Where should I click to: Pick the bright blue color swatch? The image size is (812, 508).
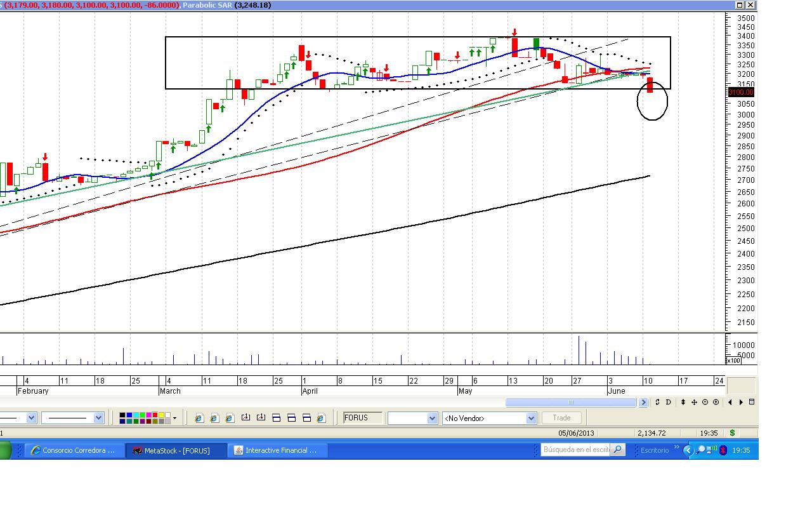click(129, 415)
